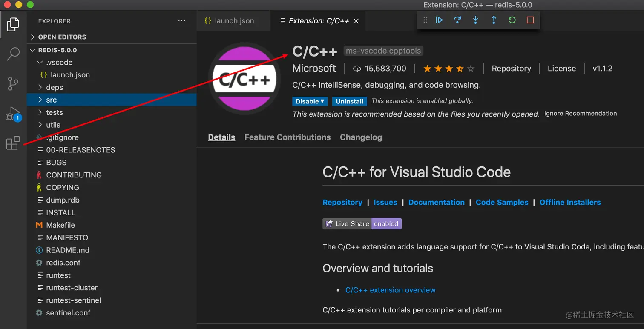Click the debug Restart button

coord(512,20)
